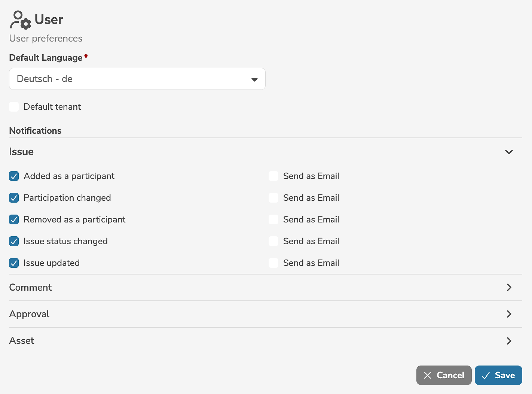
Task: Enable the Default tenant checkbox
Action: point(14,107)
